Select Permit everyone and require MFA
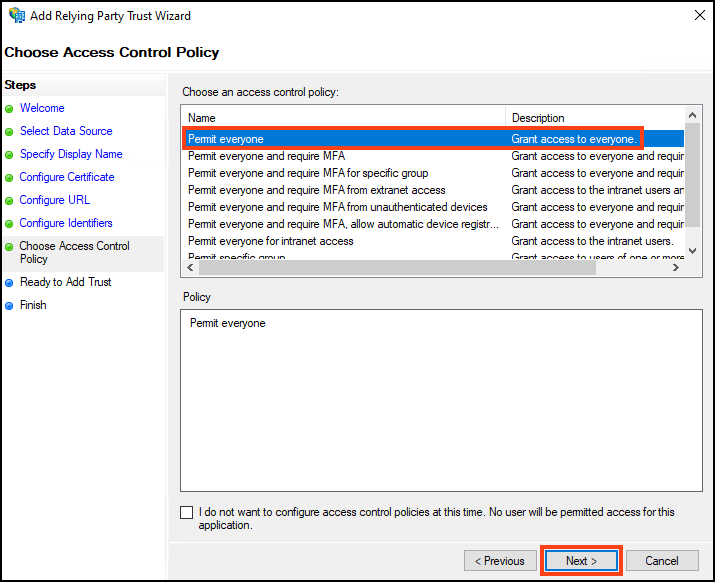Viewport: 715px width, 582px height. click(x=433, y=156)
